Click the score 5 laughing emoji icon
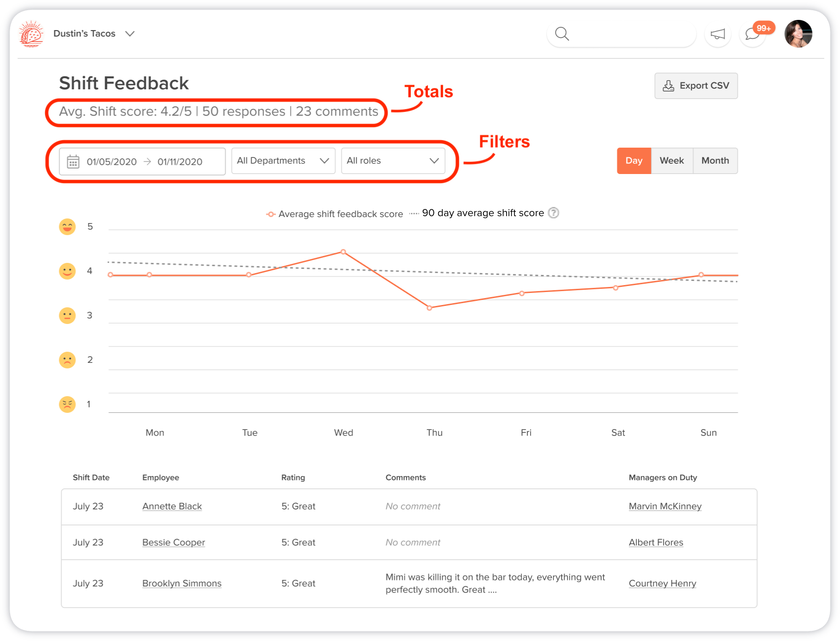This screenshot has width=840, height=641. click(x=67, y=226)
